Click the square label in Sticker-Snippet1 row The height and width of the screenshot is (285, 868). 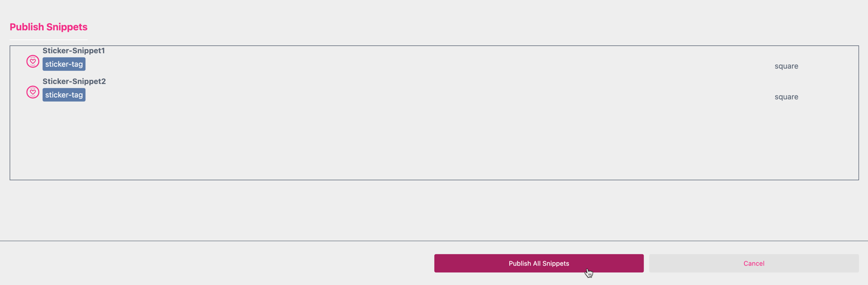coord(786,66)
